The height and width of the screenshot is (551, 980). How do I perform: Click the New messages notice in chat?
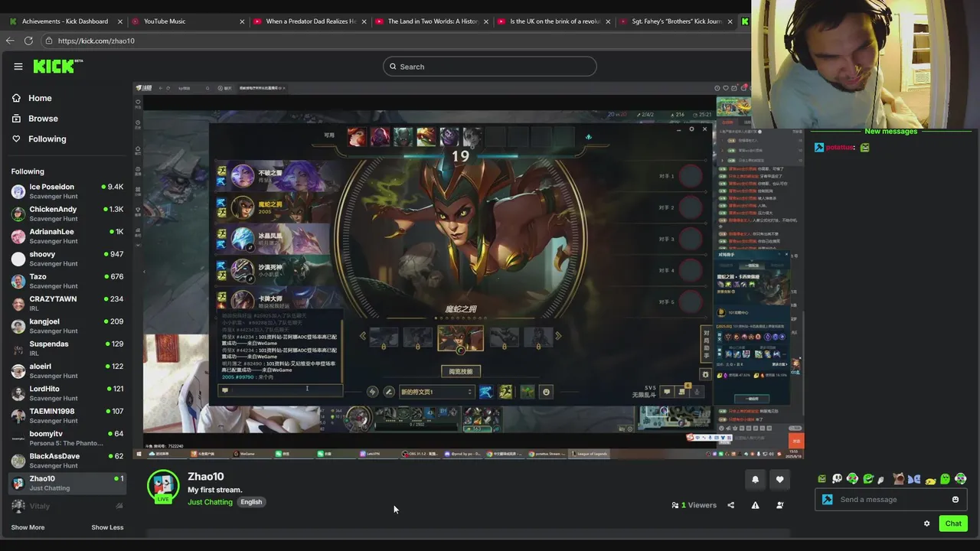pyautogui.click(x=890, y=132)
